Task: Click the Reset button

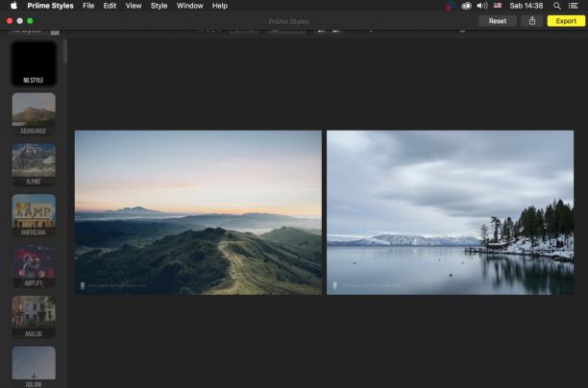Action: click(x=498, y=21)
